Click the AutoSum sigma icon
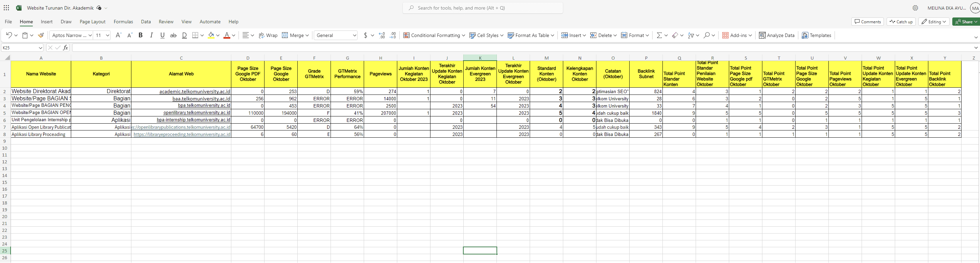 (x=659, y=35)
